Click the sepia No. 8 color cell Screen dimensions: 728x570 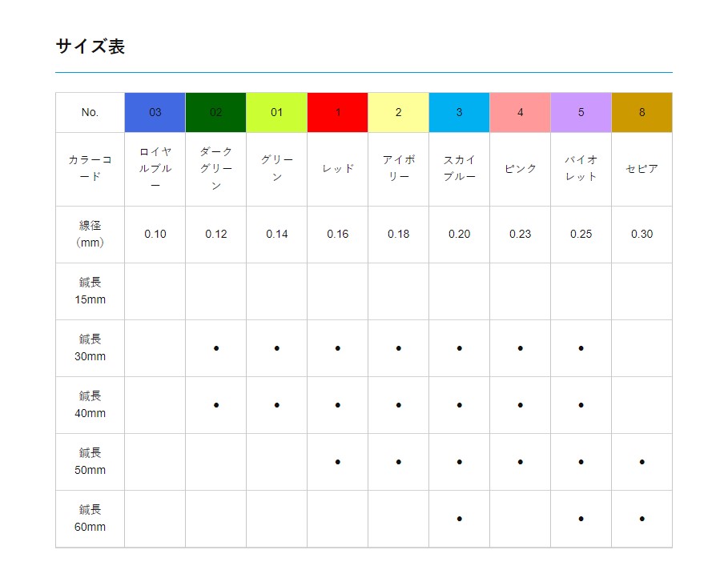point(642,112)
